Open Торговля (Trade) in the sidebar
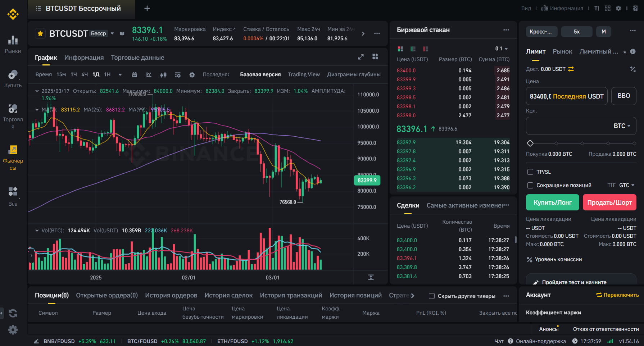This screenshot has width=644, height=346. click(x=13, y=117)
